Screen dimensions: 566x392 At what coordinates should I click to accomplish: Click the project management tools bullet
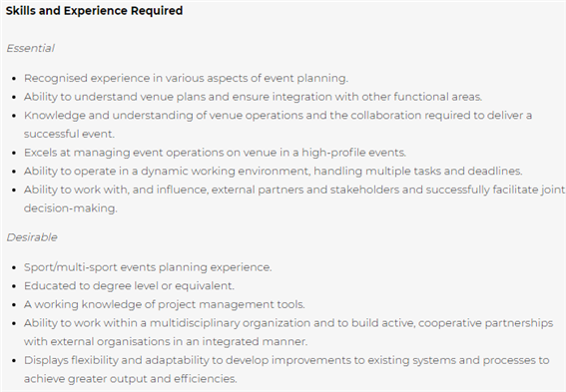click(165, 304)
